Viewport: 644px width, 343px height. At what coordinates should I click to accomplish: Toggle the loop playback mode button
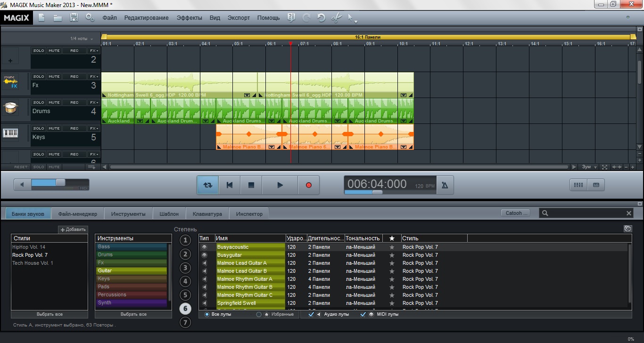click(x=208, y=185)
